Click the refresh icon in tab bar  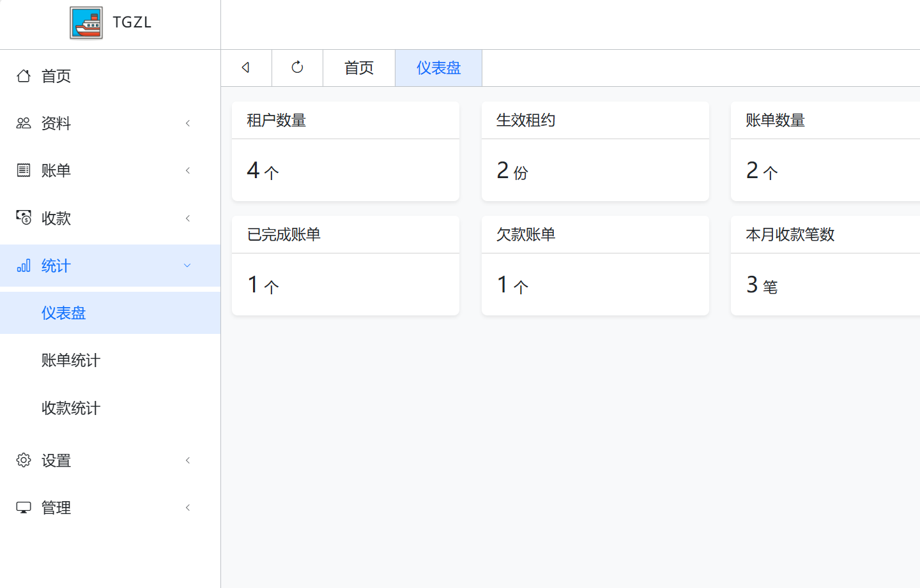[x=297, y=68]
